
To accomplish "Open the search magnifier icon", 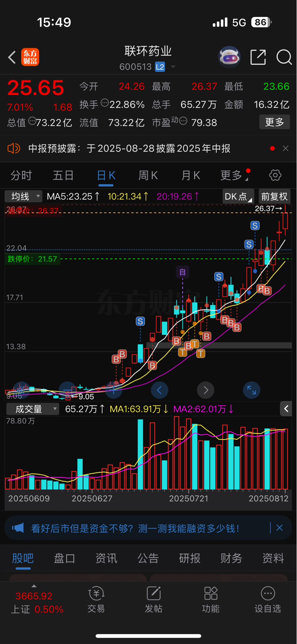I will click(x=284, y=57).
